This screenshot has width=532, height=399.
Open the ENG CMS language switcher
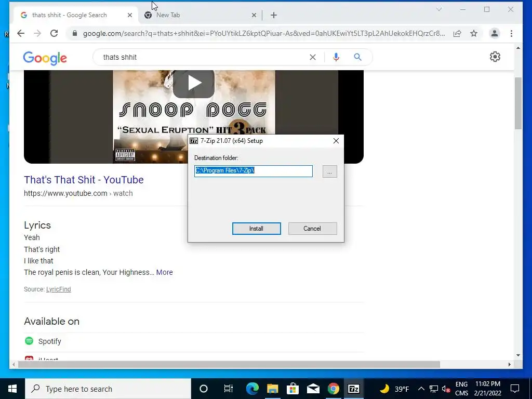pyautogui.click(x=461, y=389)
